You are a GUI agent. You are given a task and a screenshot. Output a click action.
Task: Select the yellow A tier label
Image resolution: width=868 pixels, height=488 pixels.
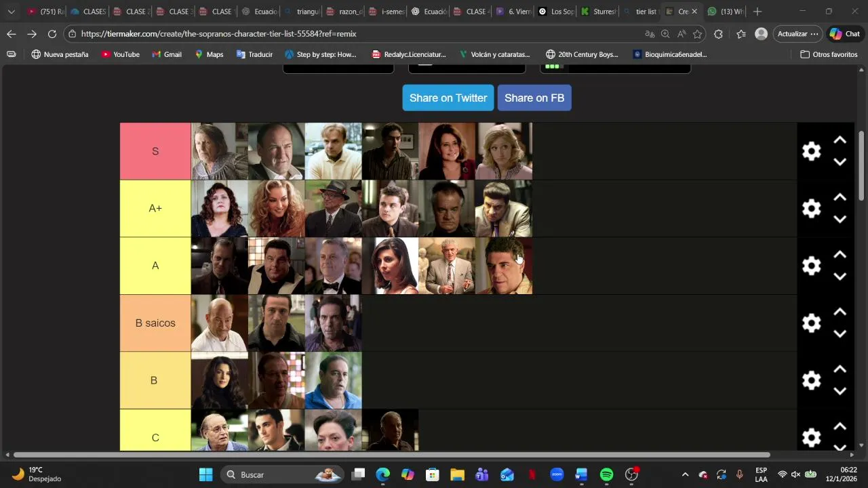155,266
